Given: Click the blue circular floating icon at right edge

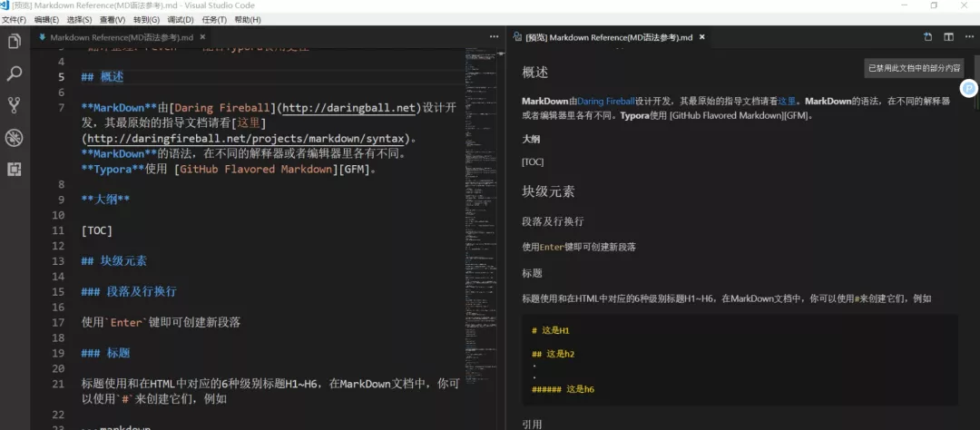Looking at the screenshot, I should (x=968, y=88).
